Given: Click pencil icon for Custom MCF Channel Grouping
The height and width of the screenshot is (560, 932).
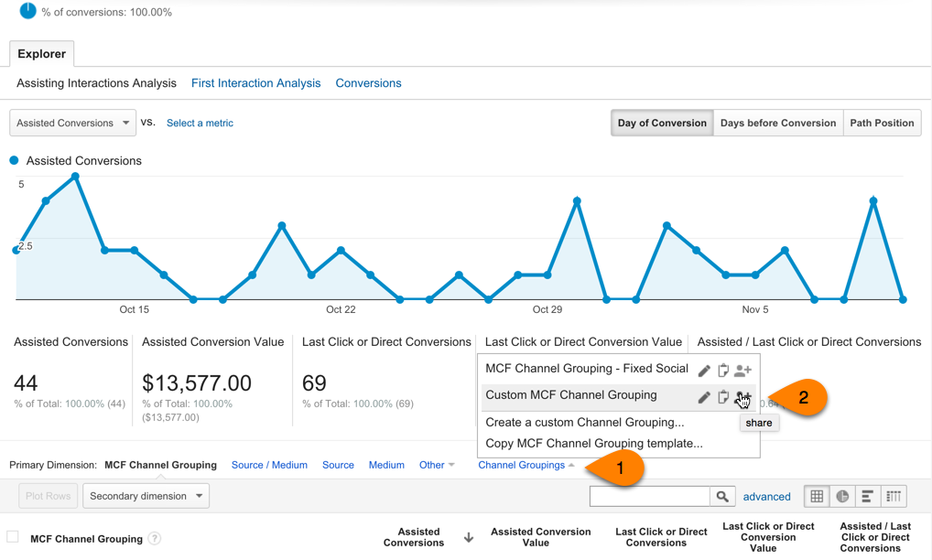Looking at the screenshot, I should pyautogui.click(x=704, y=397).
